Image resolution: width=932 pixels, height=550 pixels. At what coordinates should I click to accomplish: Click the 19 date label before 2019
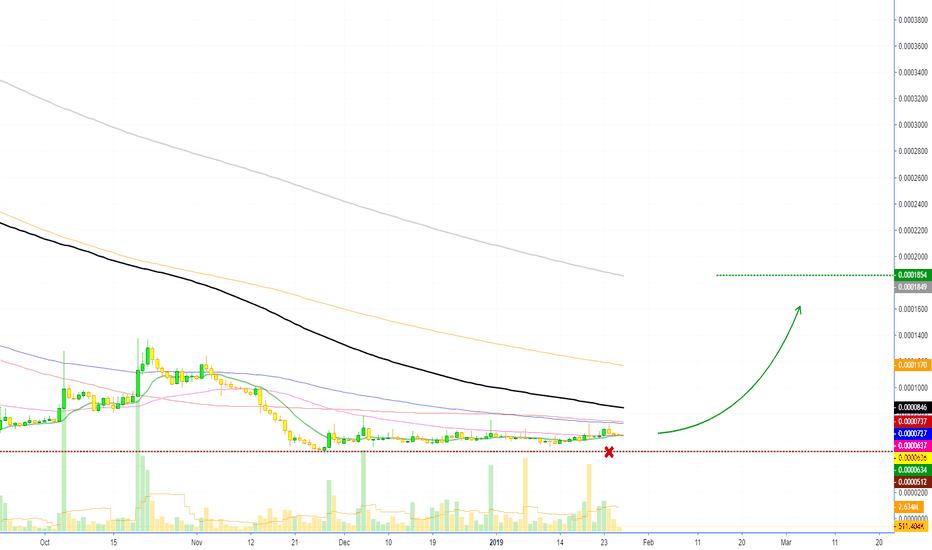[x=432, y=542]
